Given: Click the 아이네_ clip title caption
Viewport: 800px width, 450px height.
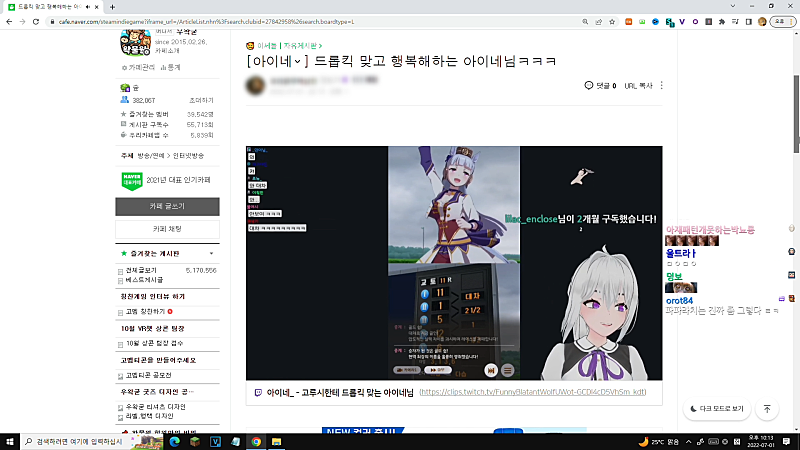Looking at the screenshot, I should (340, 393).
